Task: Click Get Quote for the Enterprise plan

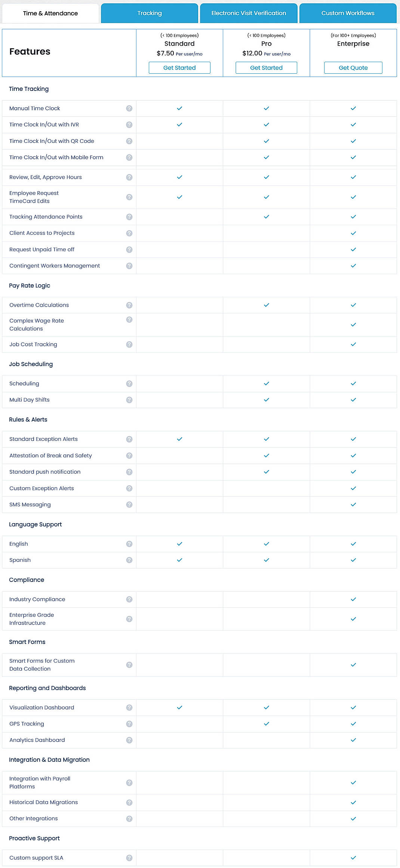Action: point(353,68)
